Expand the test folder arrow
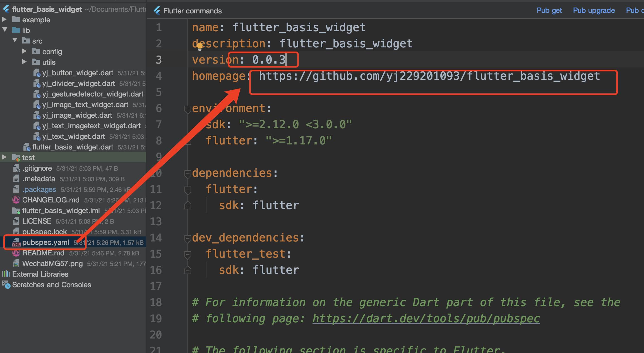 click(x=4, y=157)
